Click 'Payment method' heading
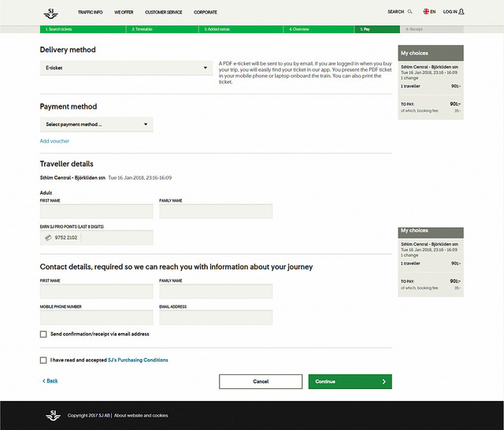504x430 pixels. (x=69, y=106)
